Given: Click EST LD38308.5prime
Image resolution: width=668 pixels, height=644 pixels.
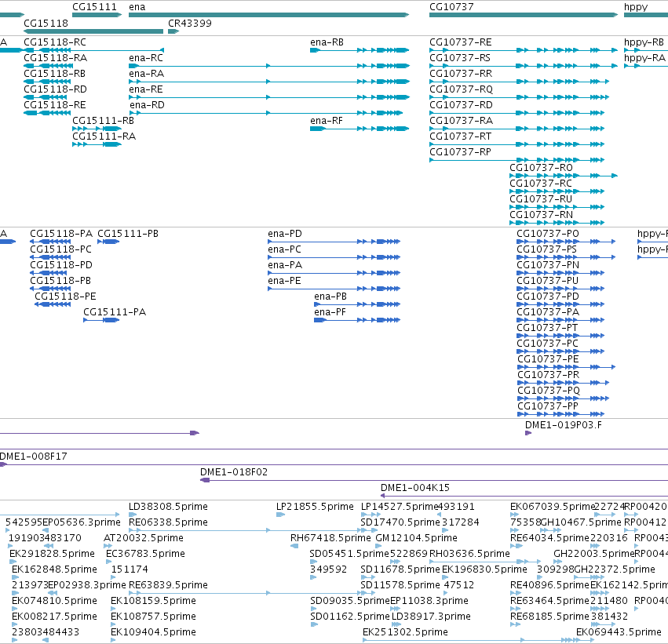Looking at the screenshot, I should pos(168,507).
